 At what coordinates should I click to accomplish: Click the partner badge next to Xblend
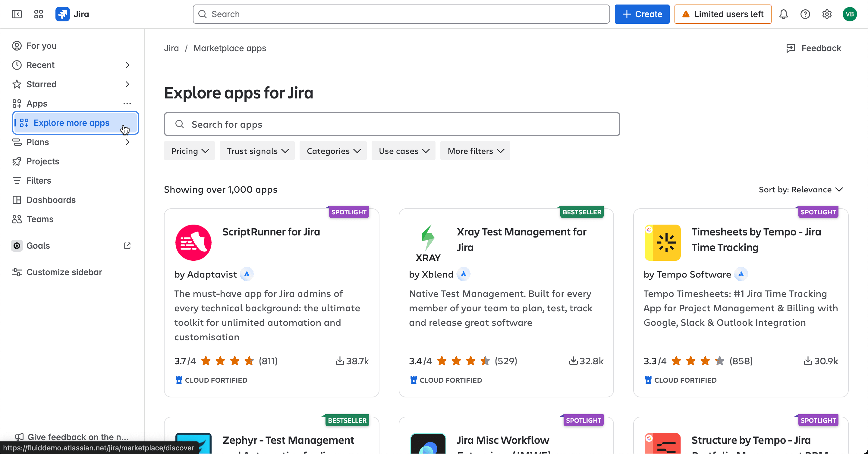[464, 274]
